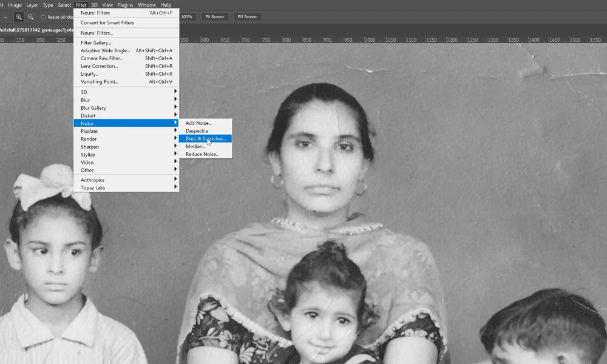Open the Select menu
607x364 pixels.
point(64,5)
